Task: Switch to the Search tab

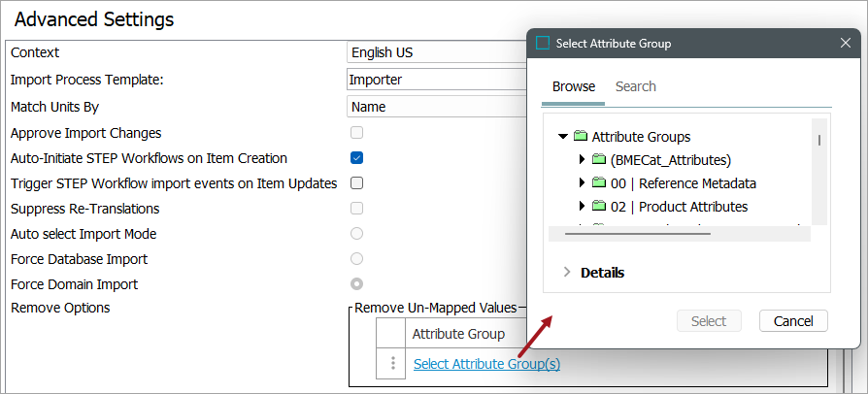Action: pyautogui.click(x=636, y=87)
